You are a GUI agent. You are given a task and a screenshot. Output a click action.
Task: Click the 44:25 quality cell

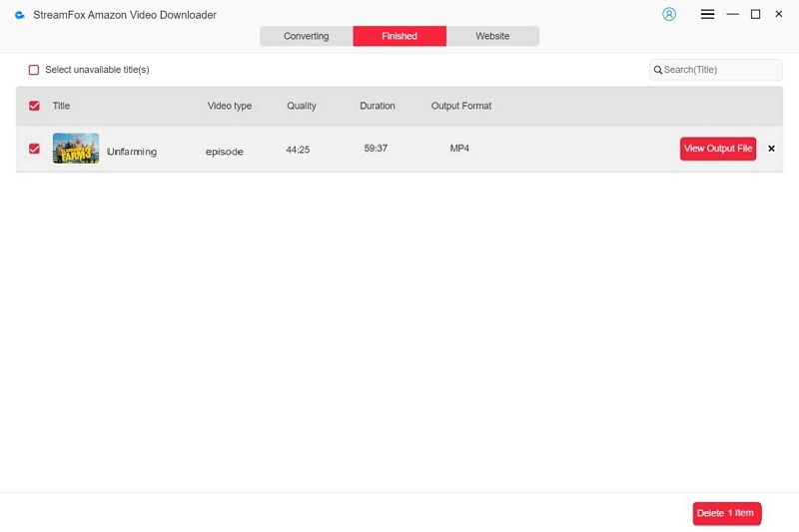click(x=298, y=150)
